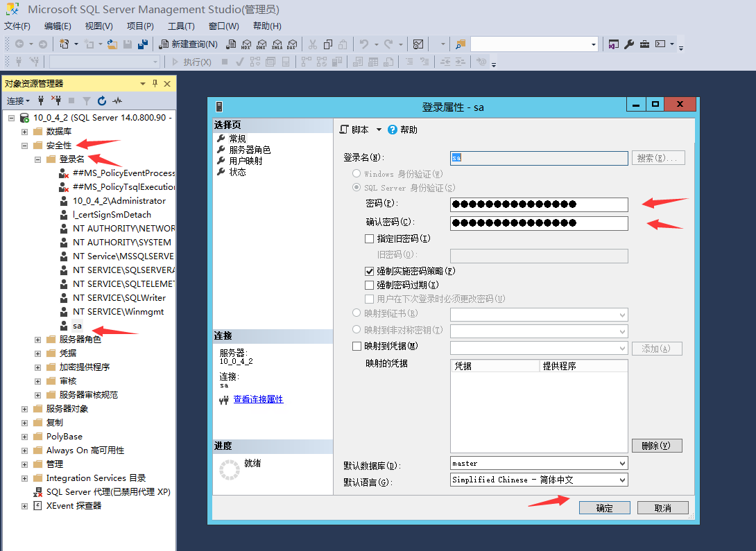Pin the Object Explorer panel
Screen dimensions: 756x551
155,84
